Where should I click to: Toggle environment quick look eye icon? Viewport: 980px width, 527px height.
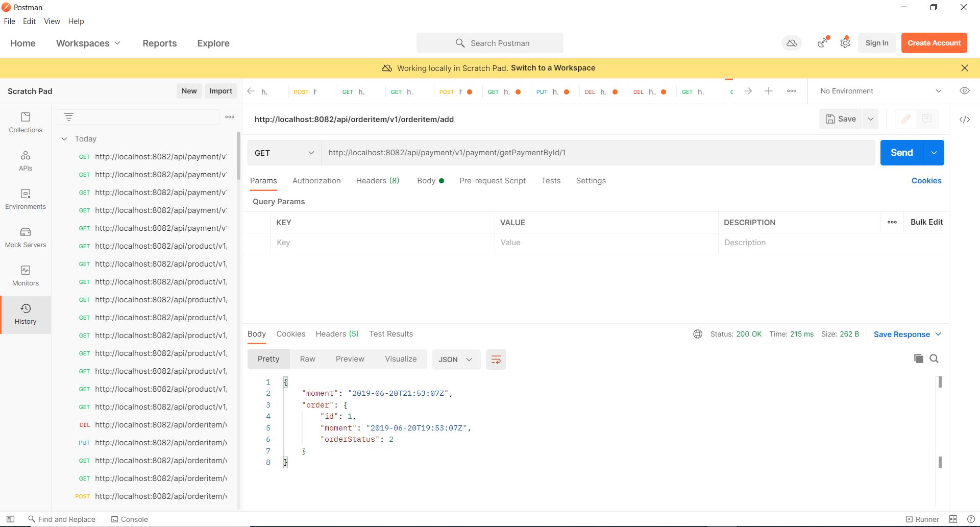(x=964, y=91)
